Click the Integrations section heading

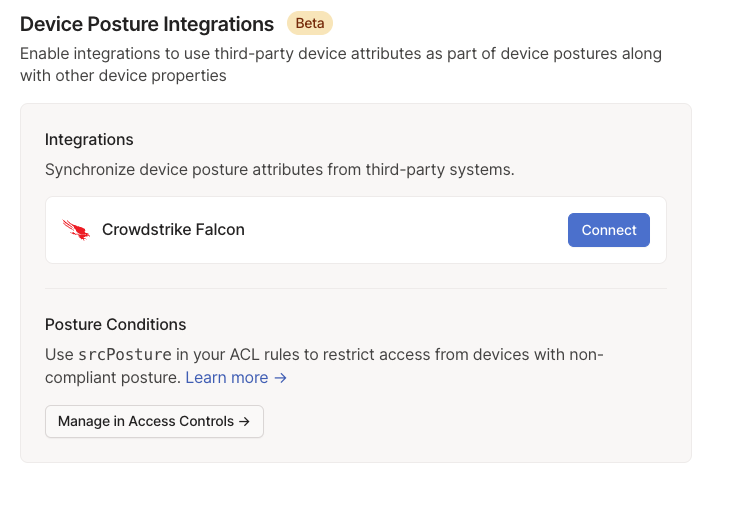(x=89, y=140)
